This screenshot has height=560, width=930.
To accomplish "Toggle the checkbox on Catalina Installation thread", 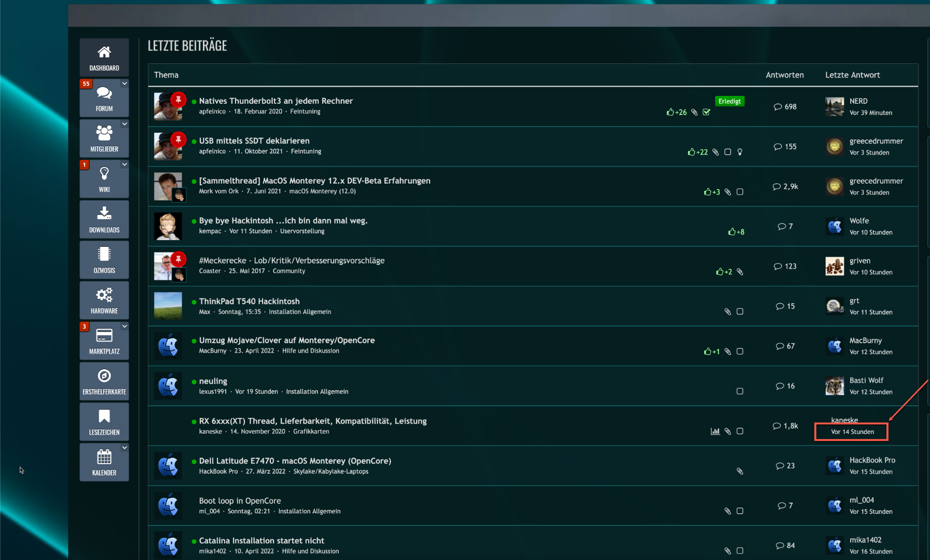I will 740,551.
